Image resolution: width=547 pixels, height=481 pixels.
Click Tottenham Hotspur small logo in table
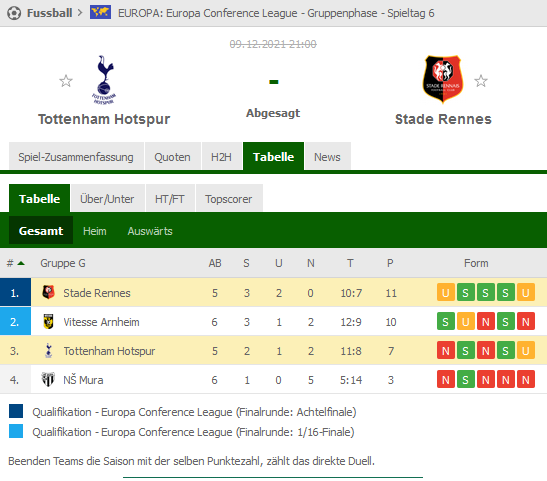(x=48, y=351)
